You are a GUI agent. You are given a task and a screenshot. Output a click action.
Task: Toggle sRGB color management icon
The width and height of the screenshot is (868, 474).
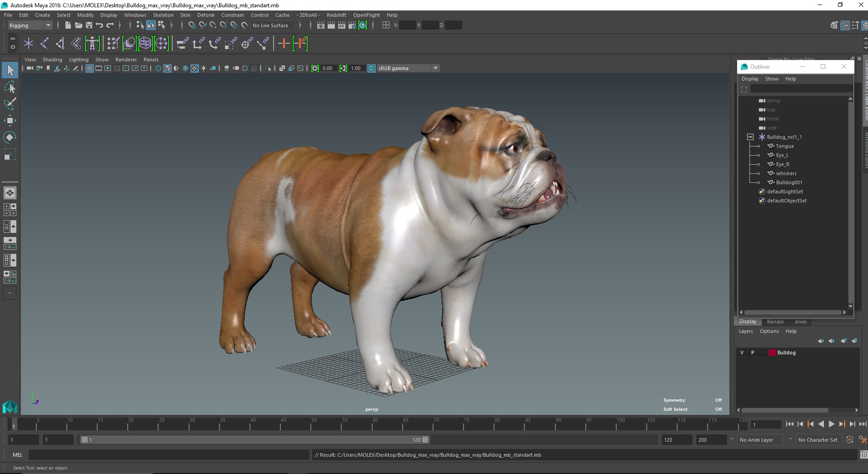click(x=371, y=68)
